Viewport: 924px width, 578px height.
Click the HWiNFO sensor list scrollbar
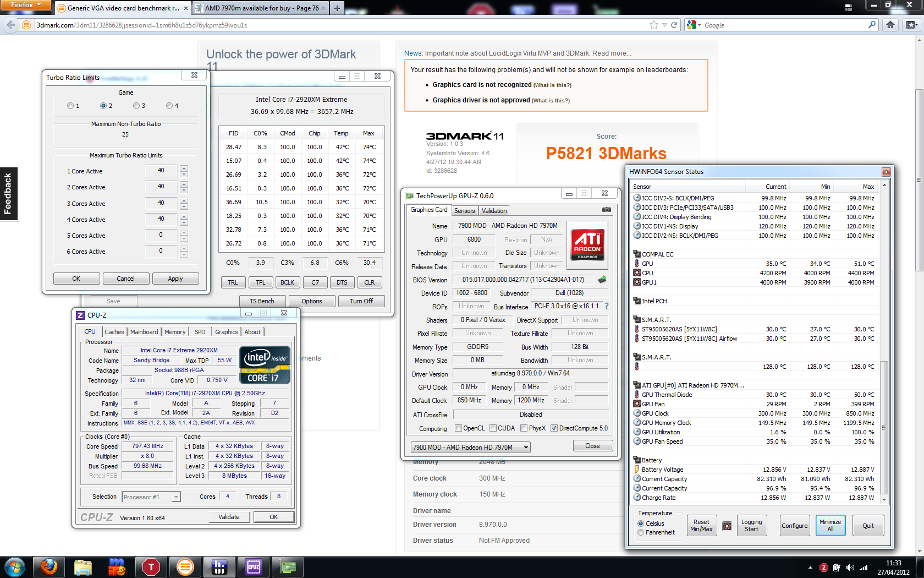[x=884, y=427]
